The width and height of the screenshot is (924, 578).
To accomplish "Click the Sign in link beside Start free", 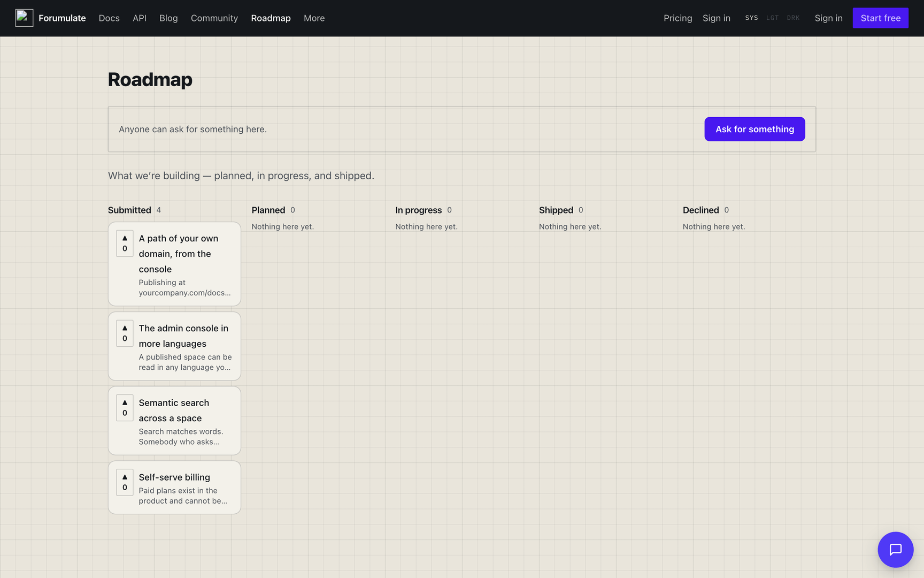I will tap(829, 18).
